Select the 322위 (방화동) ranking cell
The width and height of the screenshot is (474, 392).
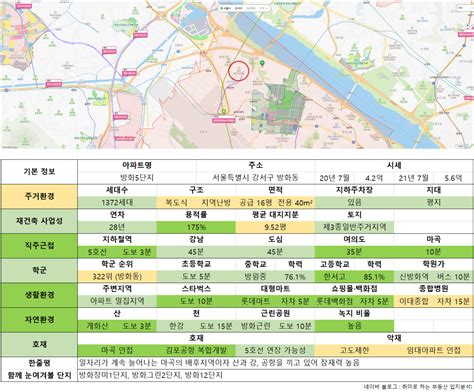[x=117, y=276]
